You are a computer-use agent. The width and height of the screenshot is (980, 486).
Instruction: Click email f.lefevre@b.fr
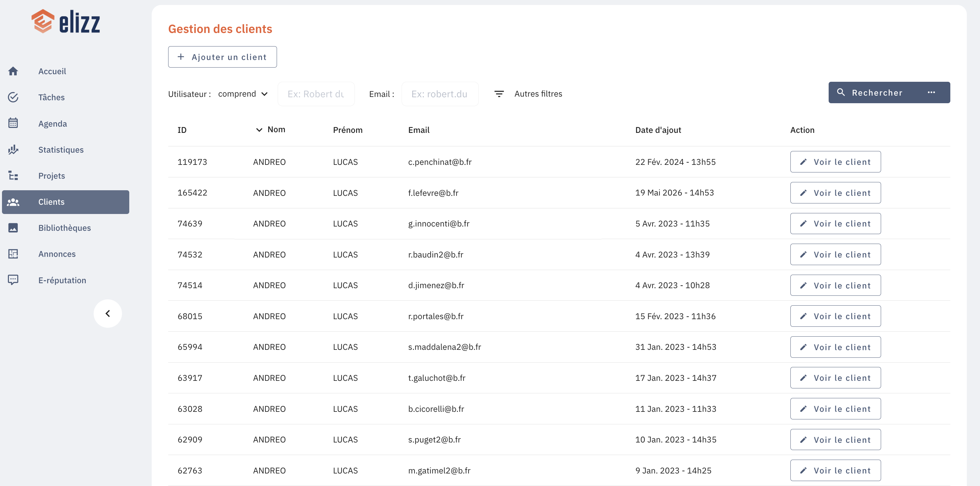433,193
